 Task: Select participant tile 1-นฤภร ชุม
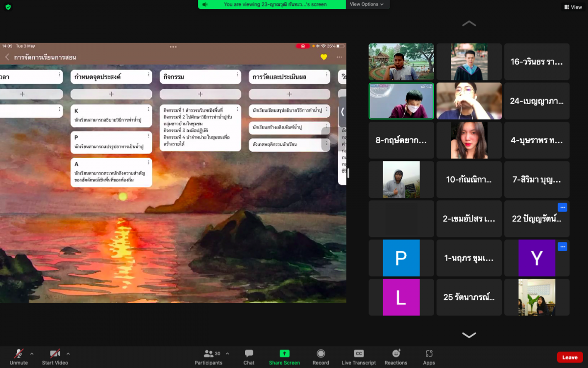point(469,258)
